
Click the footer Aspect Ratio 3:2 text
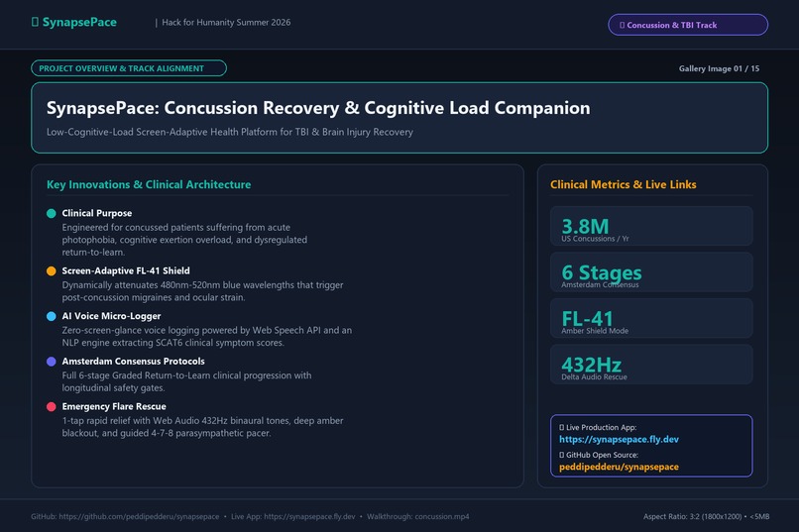(x=706, y=517)
